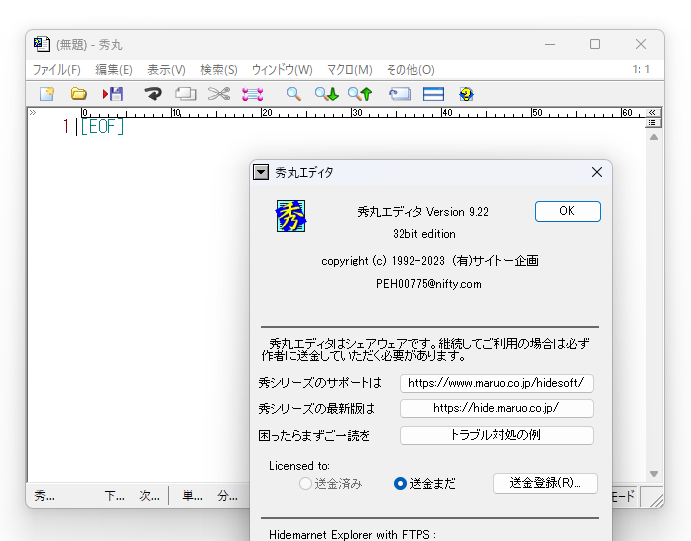Open system menu of the 秀丸エディタ dialog
The height and width of the screenshot is (541, 691).
point(261,172)
